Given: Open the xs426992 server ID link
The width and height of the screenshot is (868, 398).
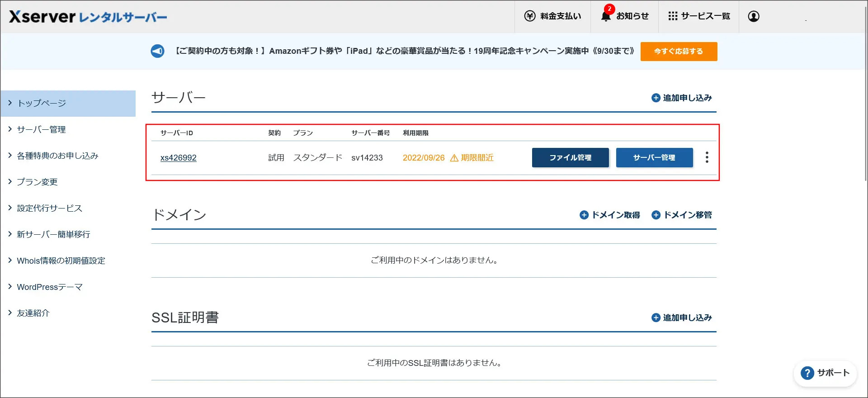Looking at the screenshot, I should point(178,158).
